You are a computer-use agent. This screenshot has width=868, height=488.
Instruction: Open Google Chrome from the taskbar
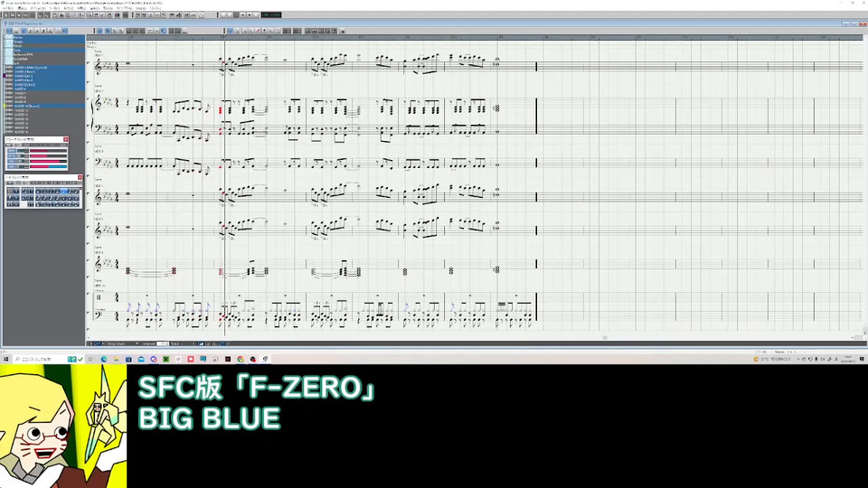pyautogui.click(x=241, y=360)
